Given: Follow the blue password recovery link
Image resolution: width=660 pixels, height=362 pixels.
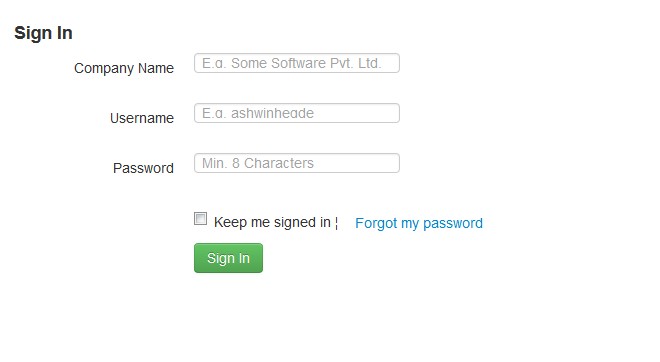Looking at the screenshot, I should coord(419,223).
